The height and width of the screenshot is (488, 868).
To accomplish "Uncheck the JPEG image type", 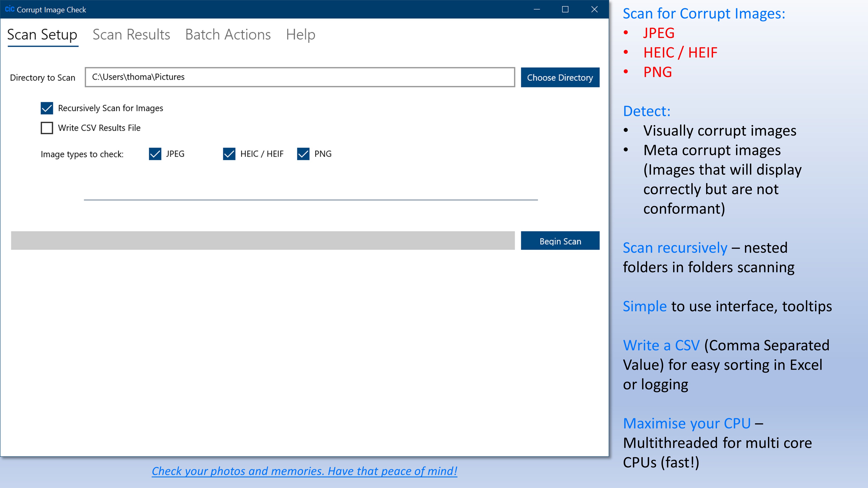I will (x=155, y=154).
